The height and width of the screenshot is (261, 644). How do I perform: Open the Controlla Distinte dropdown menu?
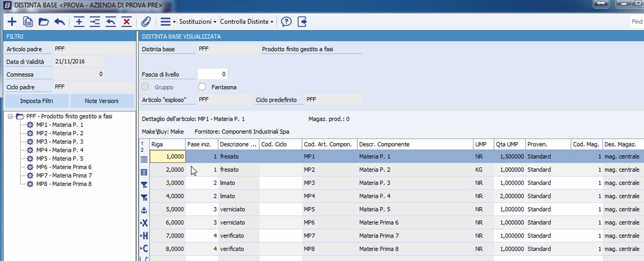click(x=247, y=22)
